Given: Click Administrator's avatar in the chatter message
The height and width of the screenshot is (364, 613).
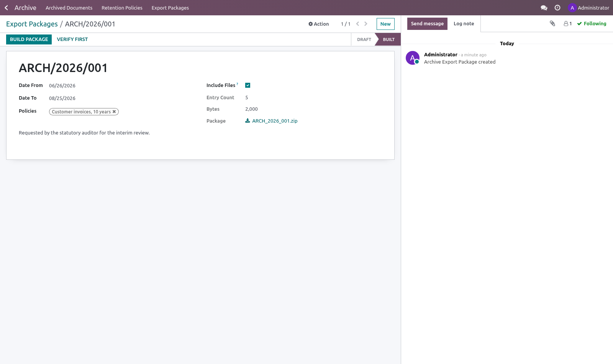Looking at the screenshot, I should (x=413, y=58).
